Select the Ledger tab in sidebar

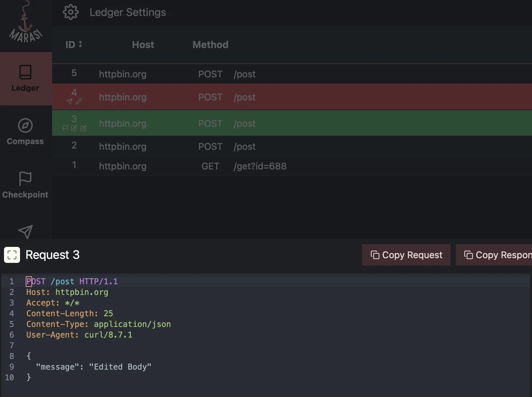[25, 79]
